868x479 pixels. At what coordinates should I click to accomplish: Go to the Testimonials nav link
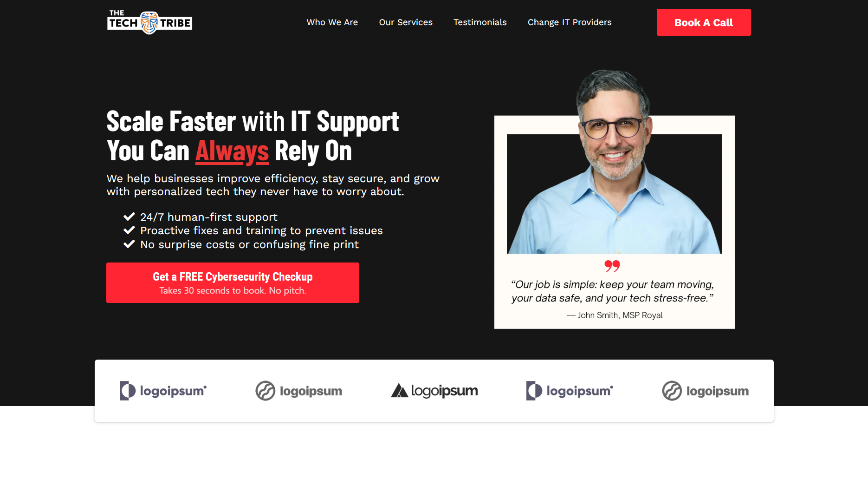[480, 22]
